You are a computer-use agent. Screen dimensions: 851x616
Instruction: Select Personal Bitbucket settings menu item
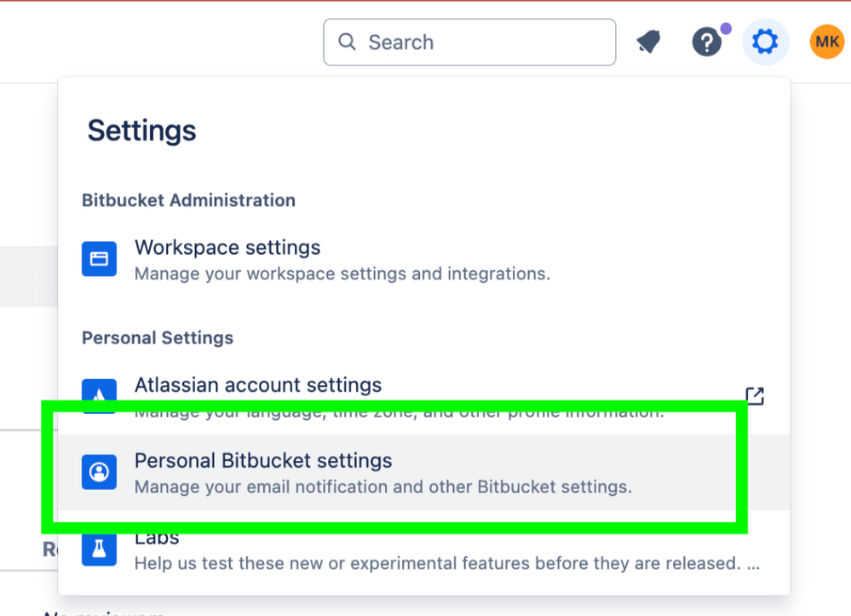[x=424, y=472]
